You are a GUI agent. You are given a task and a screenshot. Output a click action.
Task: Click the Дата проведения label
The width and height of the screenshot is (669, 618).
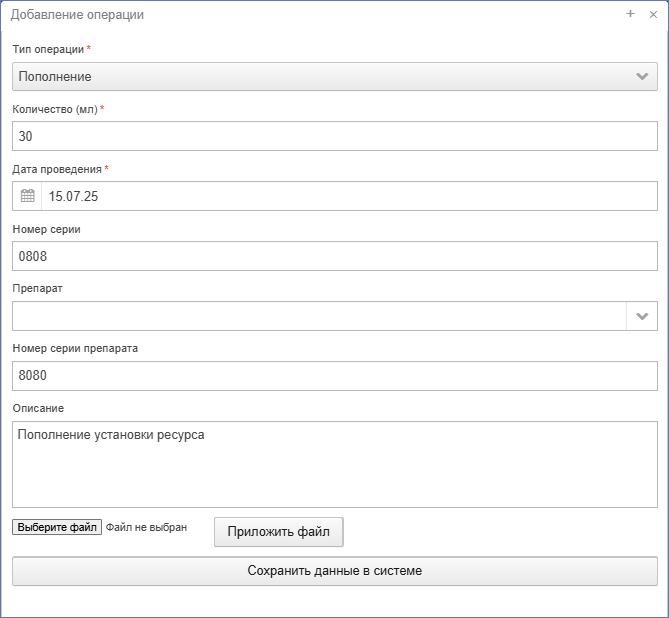tap(57, 169)
